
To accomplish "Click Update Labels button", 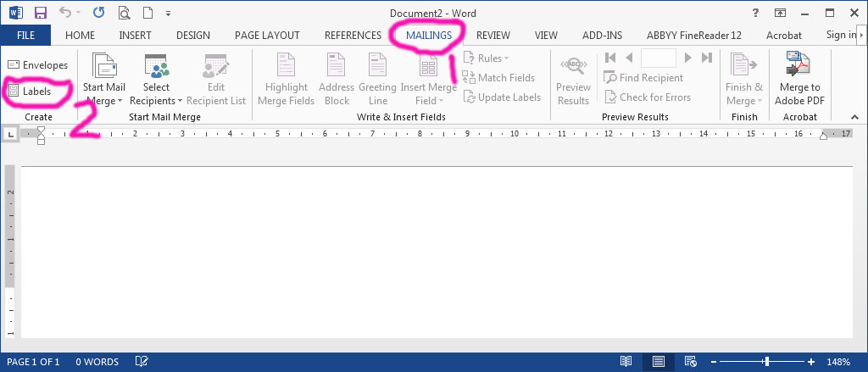I will pos(502,97).
